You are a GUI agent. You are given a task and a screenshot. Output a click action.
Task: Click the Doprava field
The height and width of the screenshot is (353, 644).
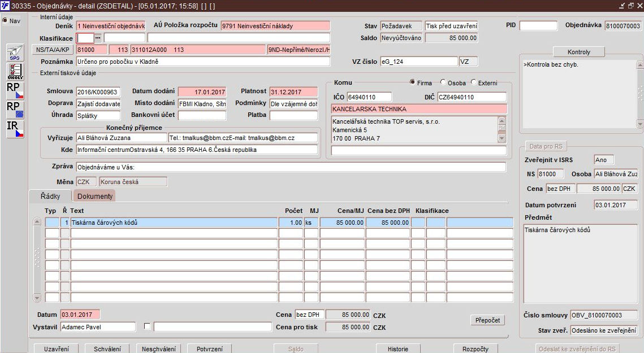click(x=98, y=104)
